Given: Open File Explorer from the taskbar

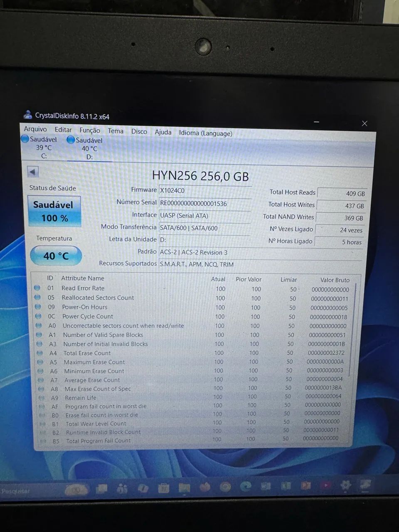Looking at the screenshot, I should click(x=184, y=488).
